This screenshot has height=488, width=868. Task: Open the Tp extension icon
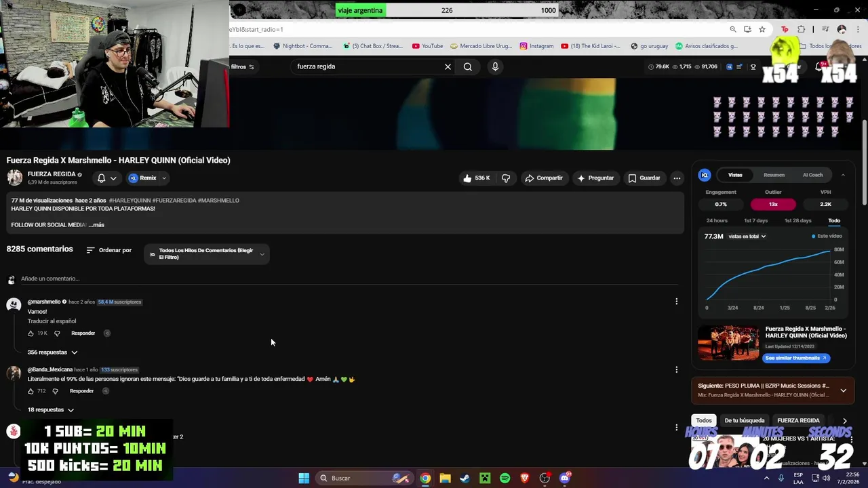point(785,29)
